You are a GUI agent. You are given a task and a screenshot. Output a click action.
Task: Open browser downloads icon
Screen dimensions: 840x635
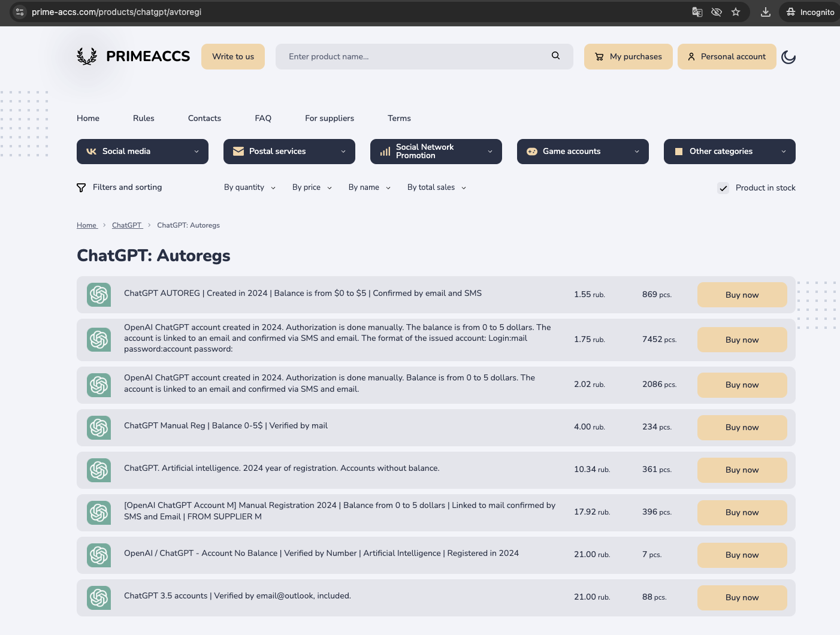(765, 12)
